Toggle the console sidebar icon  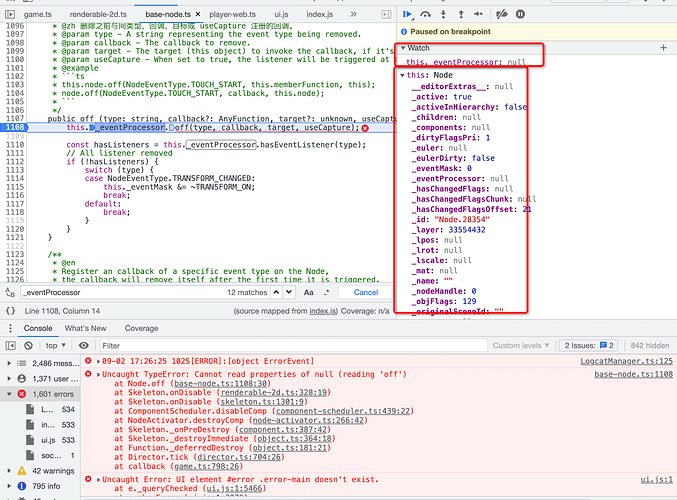pyautogui.click(x=10, y=345)
